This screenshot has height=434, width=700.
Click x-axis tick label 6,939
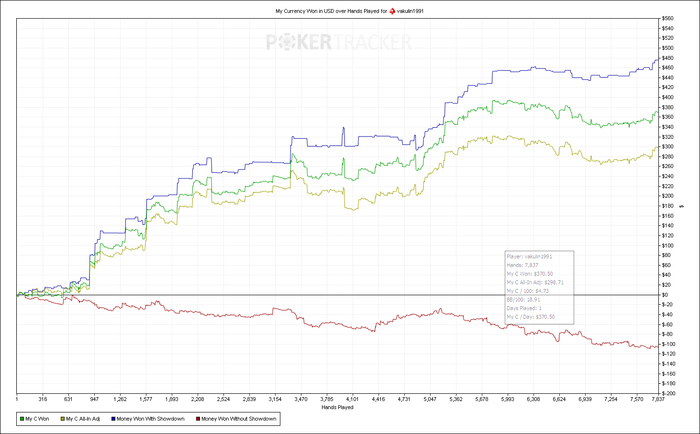585,399
